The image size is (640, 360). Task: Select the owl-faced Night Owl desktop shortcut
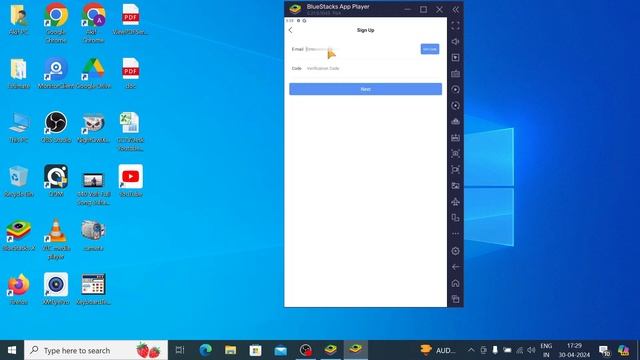(93, 127)
